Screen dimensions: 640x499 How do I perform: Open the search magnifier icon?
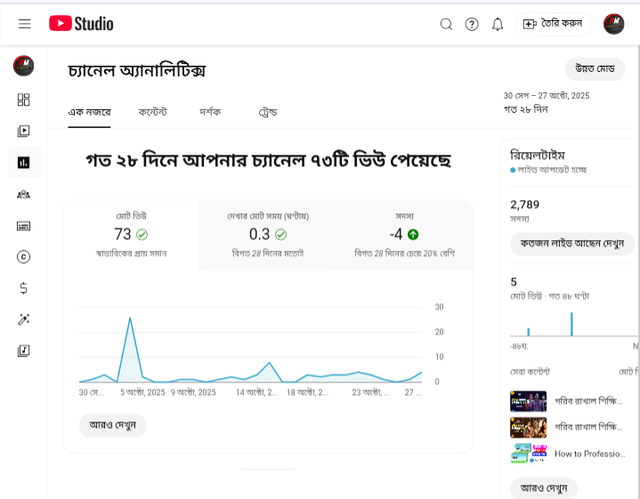tap(446, 24)
